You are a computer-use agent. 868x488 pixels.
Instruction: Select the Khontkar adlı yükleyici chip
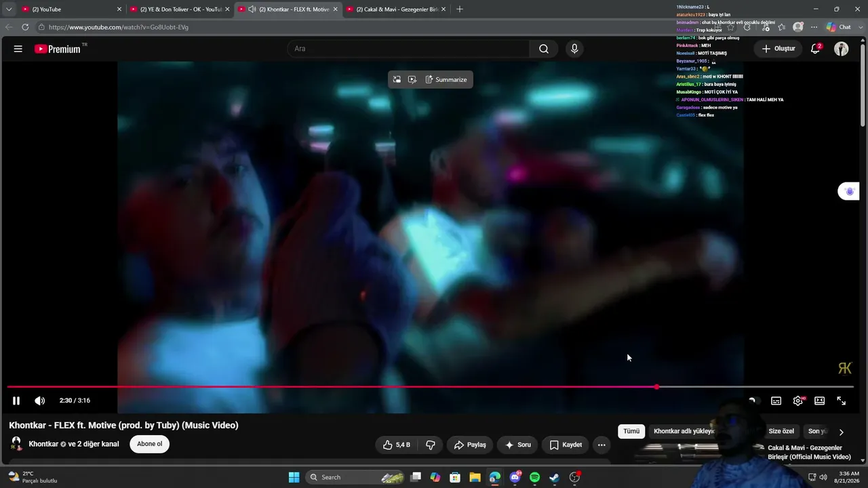(x=684, y=431)
